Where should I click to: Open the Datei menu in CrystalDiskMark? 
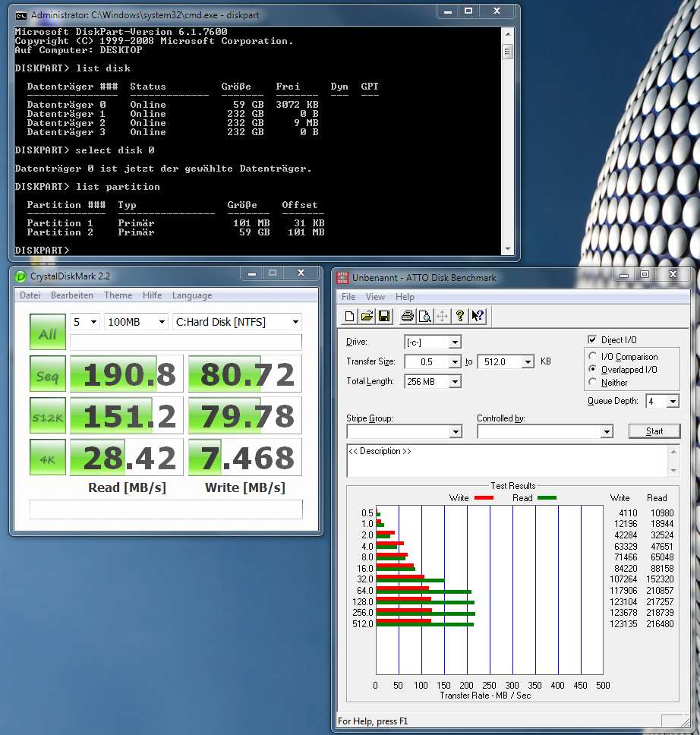pyautogui.click(x=30, y=295)
